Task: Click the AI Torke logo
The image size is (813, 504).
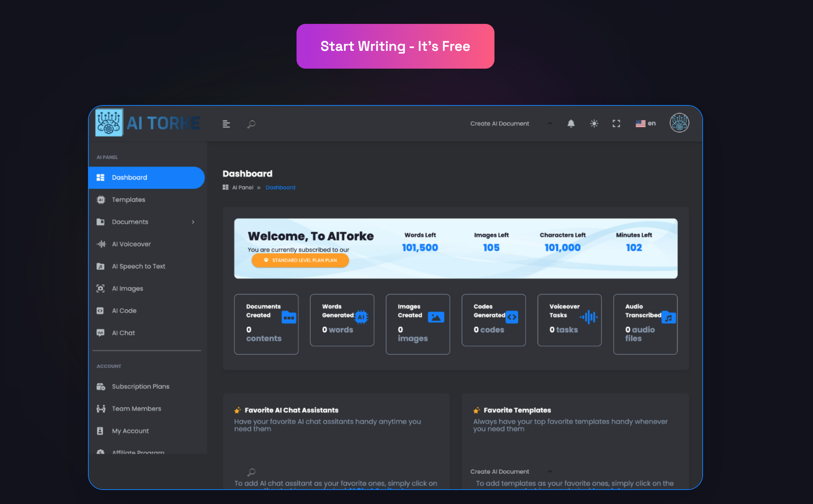Action: coord(148,122)
